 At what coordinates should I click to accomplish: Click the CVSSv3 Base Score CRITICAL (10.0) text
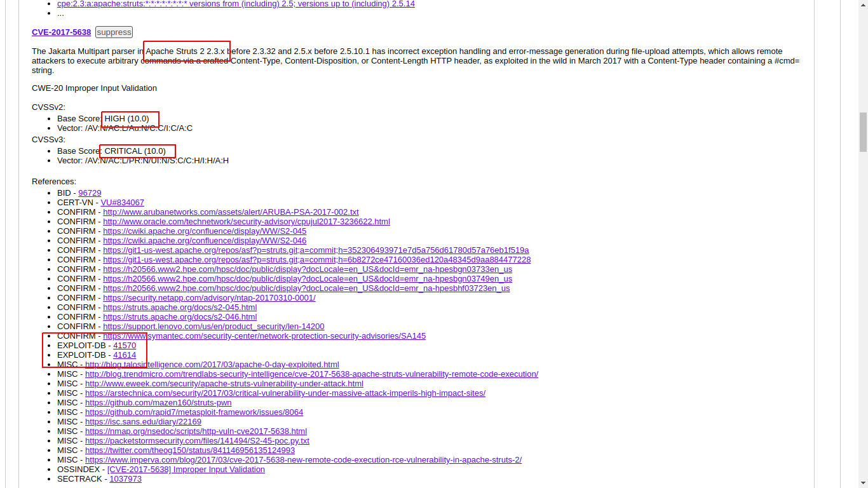(135, 151)
